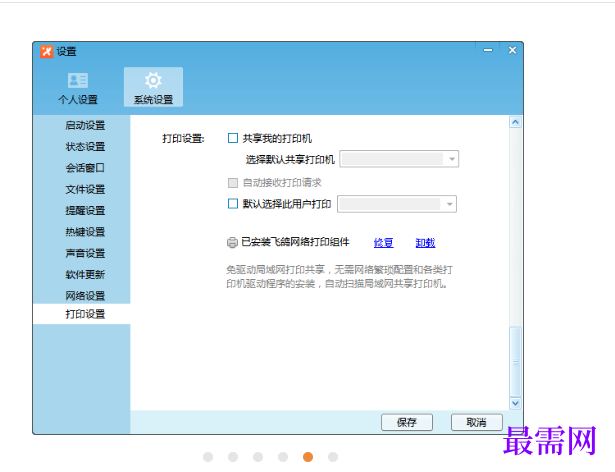615x472 pixels.
Task: Select the first carousel dot
Action: click(x=208, y=457)
